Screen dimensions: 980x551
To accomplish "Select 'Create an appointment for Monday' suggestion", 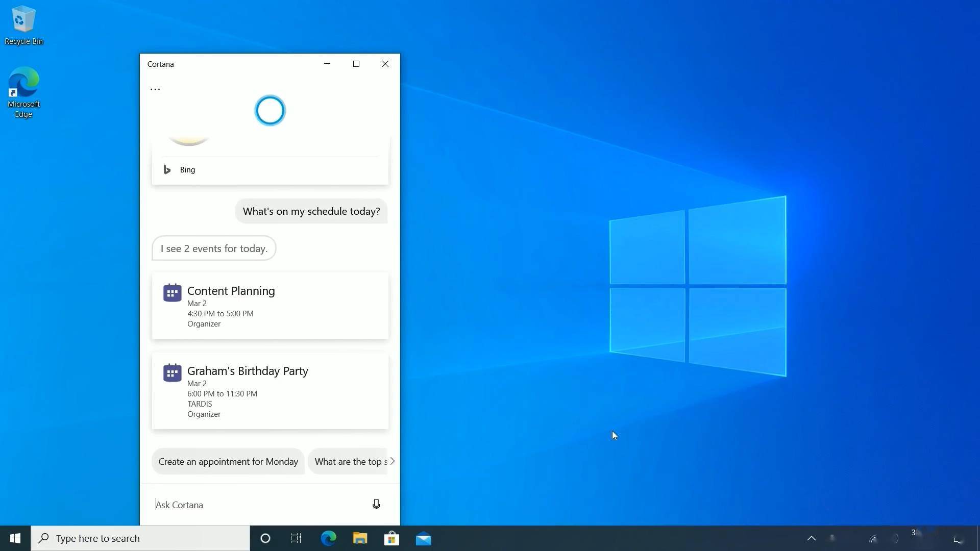I will tap(228, 461).
